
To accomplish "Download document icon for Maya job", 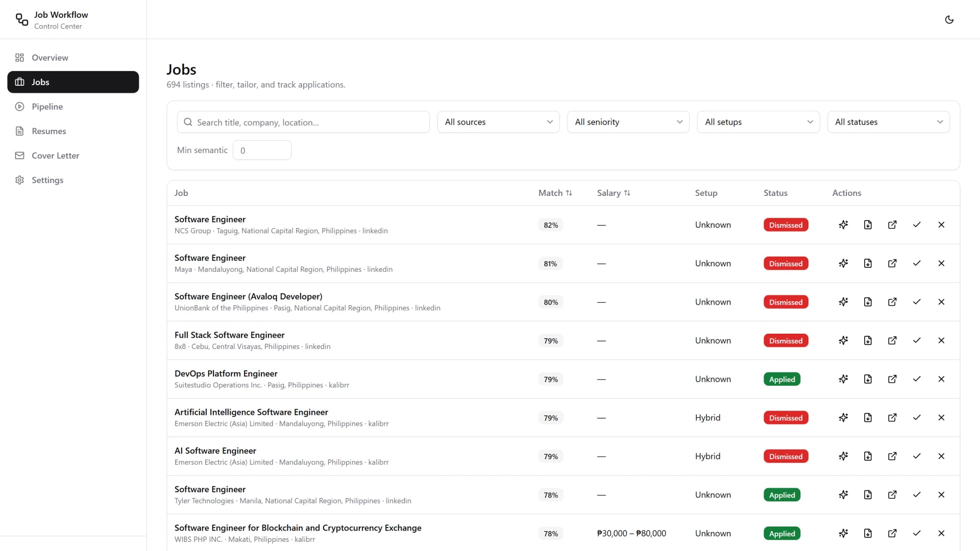I will (x=868, y=263).
